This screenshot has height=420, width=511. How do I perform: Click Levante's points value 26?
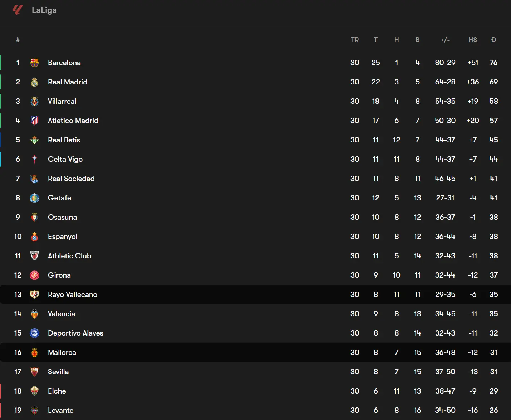click(x=493, y=410)
